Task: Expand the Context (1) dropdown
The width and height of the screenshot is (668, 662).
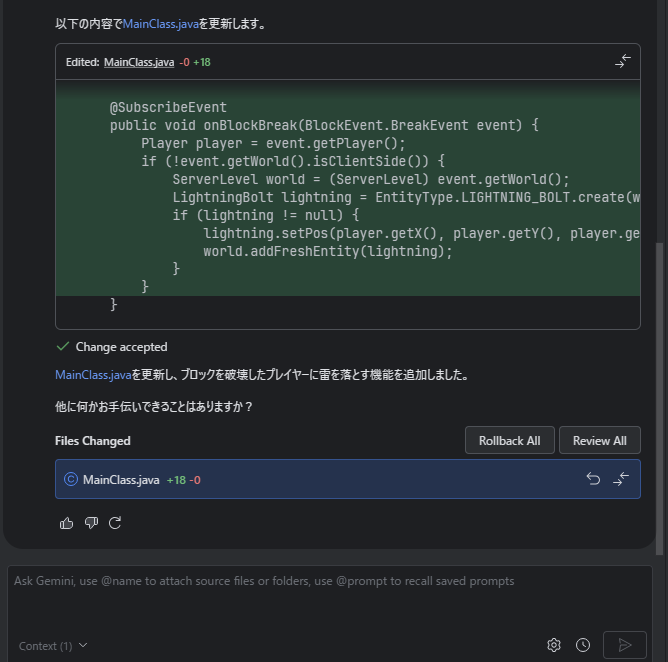Action: pyautogui.click(x=53, y=646)
